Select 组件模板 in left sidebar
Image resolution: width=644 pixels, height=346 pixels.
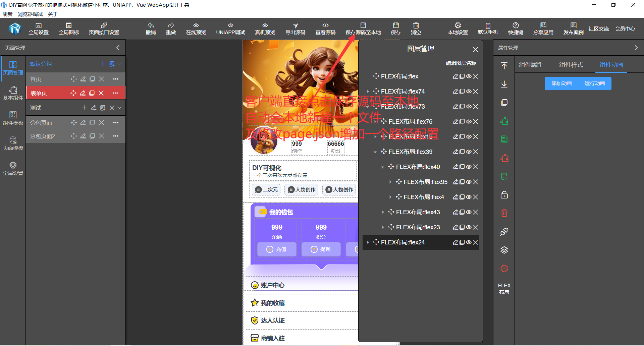pos(13,118)
